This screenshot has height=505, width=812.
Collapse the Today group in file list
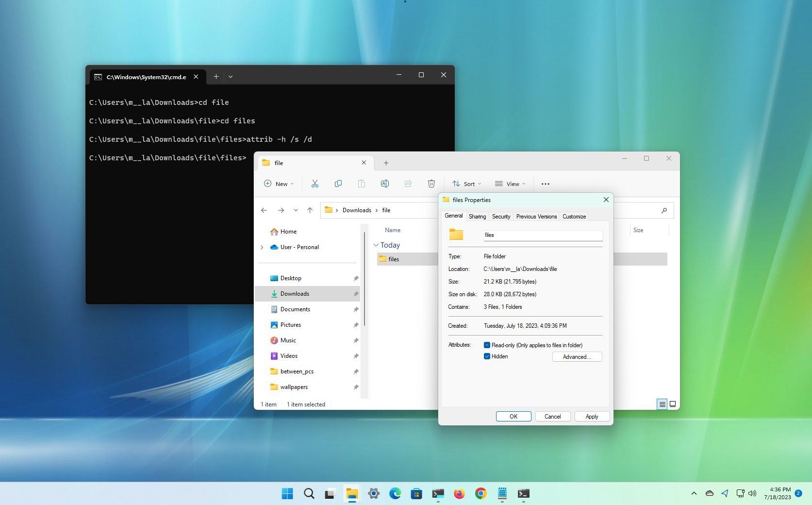pyautogui.click(x=377, y=245)
